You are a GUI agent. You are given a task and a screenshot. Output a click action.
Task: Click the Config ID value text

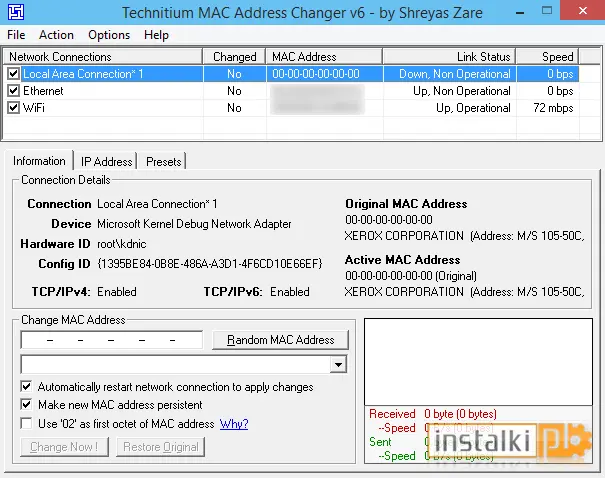pyautogui.click(x=210, y=264)
